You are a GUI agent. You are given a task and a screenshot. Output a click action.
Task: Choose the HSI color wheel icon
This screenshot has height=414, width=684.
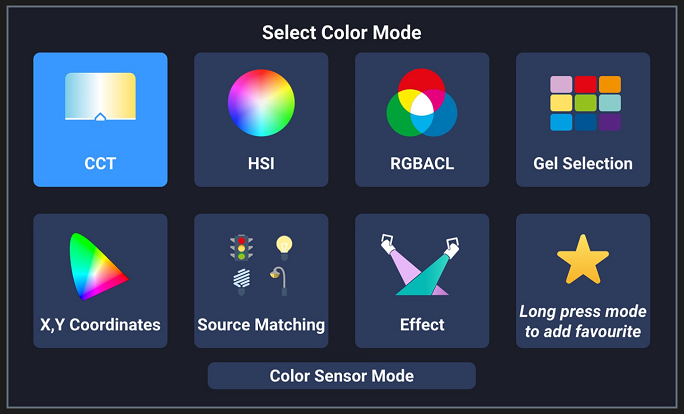(x=261, y=103)
